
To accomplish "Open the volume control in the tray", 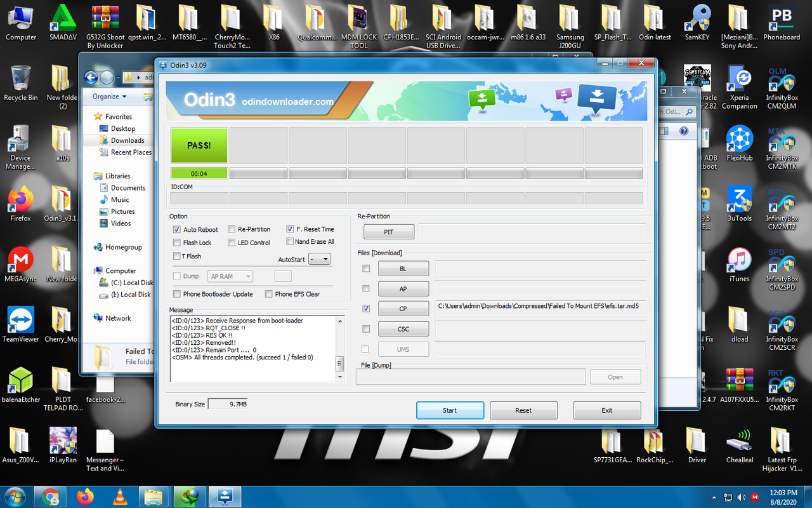I will [742, 497].
